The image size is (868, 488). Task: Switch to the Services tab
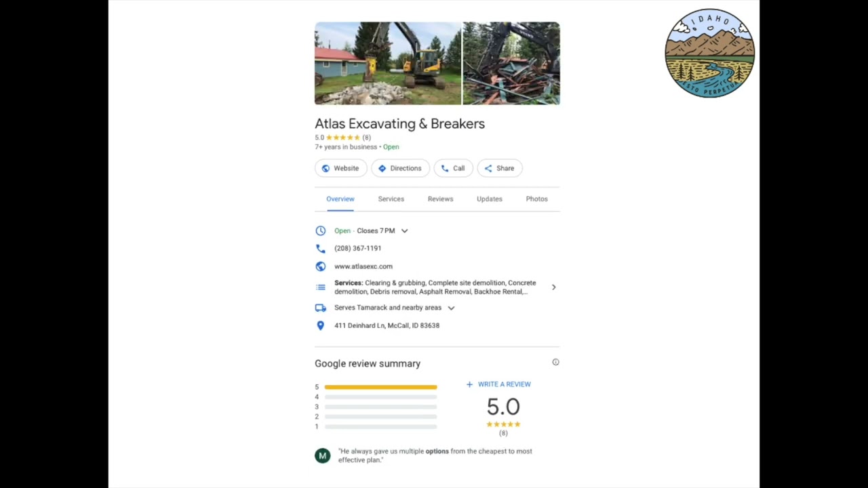[391, 199]
